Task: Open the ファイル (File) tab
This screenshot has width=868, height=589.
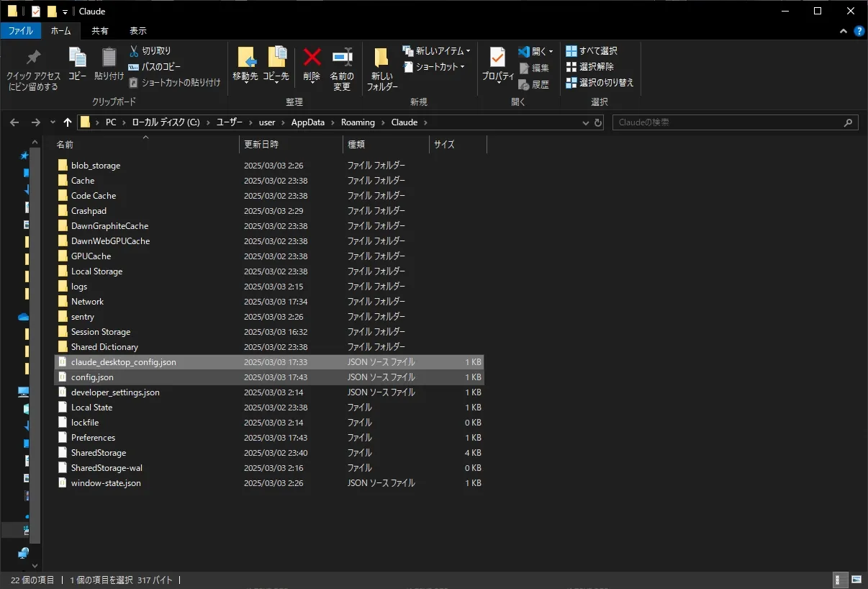Action: (20, 31)
